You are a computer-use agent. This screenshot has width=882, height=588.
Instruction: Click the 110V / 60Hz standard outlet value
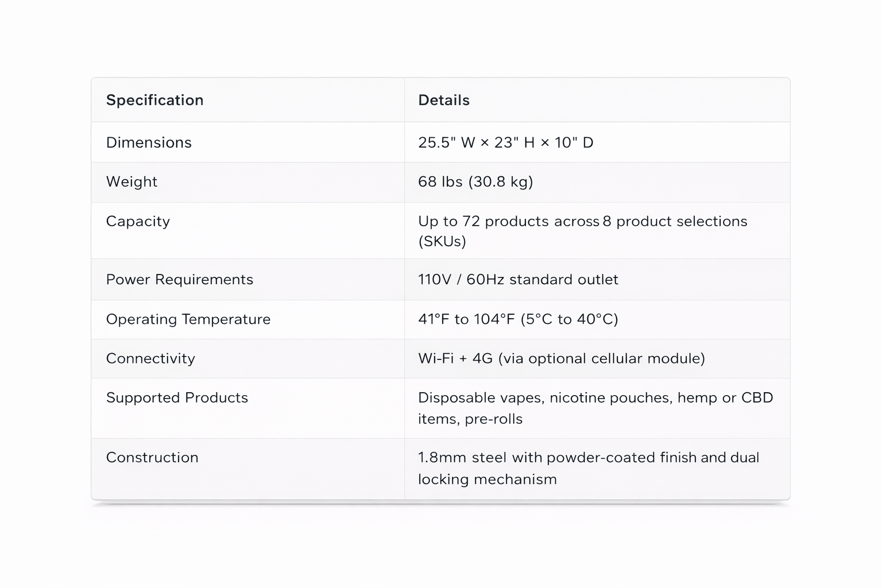point(518,279)
